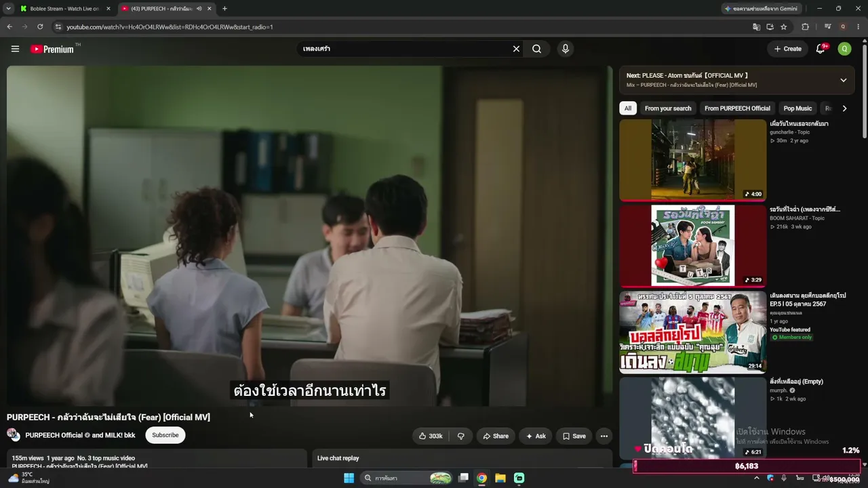Viewport: 868px width, 488px height.
Task: Reload the YouTube page
Action: coord(40,27)
